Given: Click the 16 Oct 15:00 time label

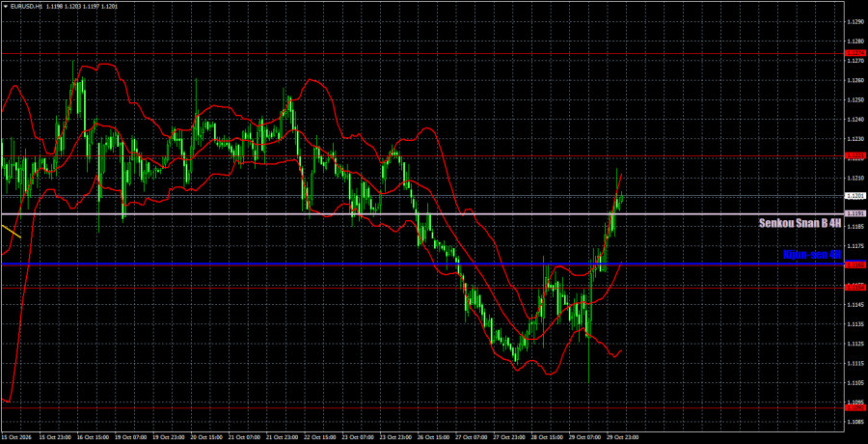Looking at the screenshot, I should 91,437.
